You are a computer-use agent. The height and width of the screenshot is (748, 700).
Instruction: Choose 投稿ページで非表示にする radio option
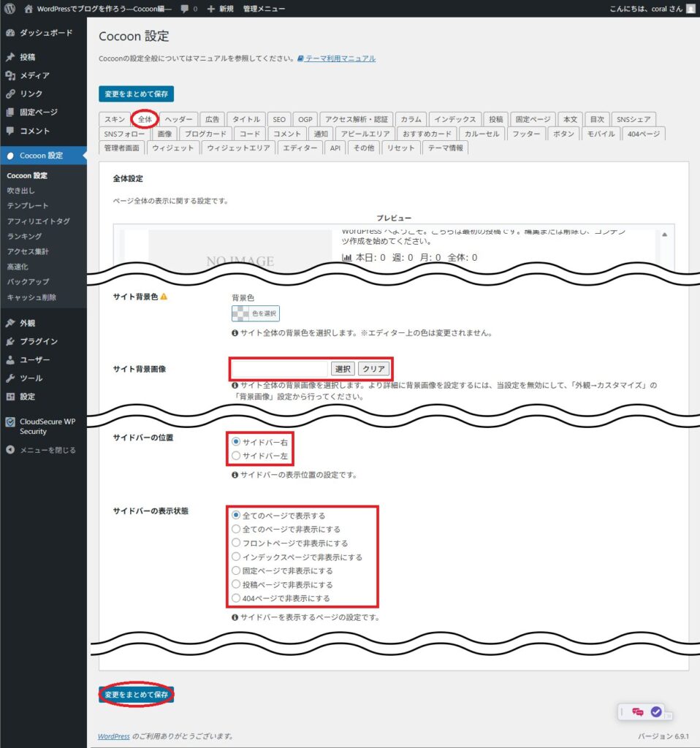coord(235,584)
